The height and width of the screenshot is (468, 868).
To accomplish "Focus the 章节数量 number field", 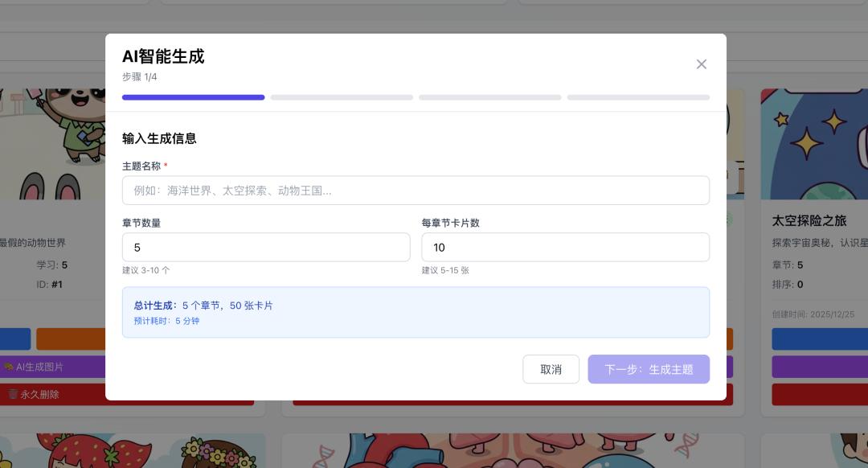I will coord(266,247).
